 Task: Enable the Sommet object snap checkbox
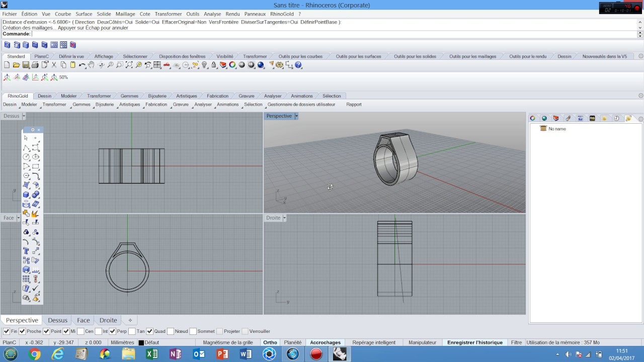pos(193,331)
